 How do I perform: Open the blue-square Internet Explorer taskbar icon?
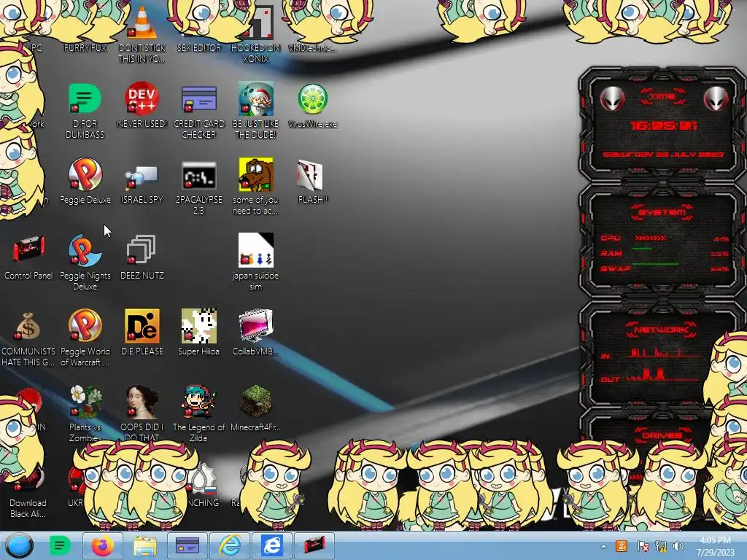271,545
